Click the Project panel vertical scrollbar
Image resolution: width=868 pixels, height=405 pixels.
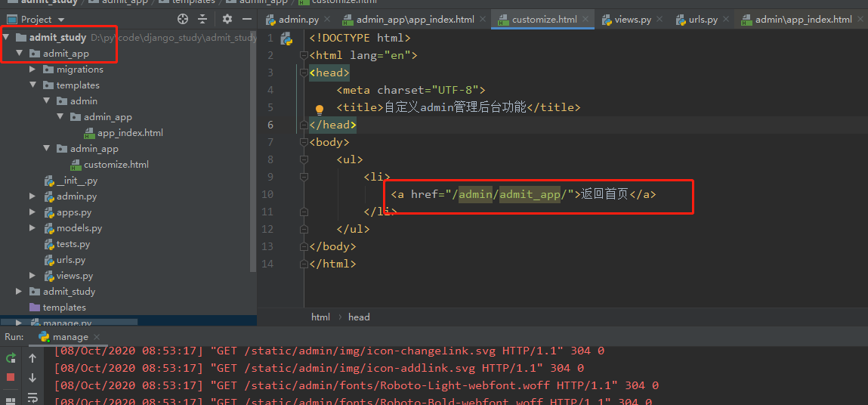(x=254, y=153)
